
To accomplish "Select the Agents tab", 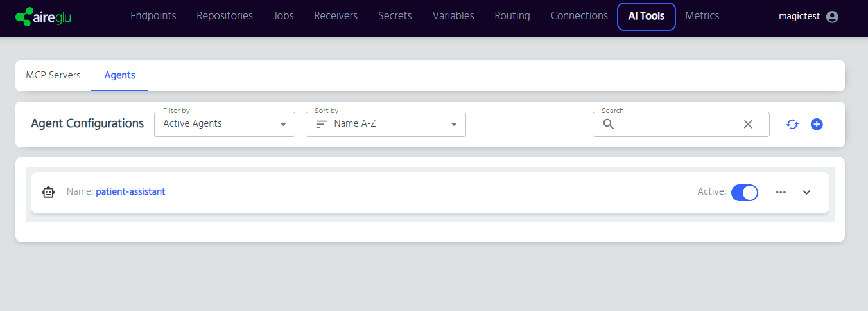I will (119, 75).
